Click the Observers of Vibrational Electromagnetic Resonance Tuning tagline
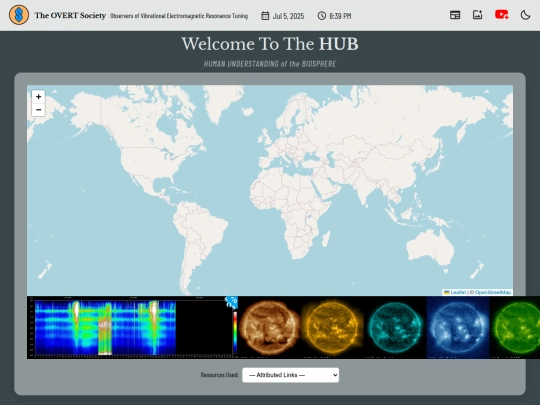Image resolution: width=540 pixels, height=405 pixels. (x=179, y=16)
